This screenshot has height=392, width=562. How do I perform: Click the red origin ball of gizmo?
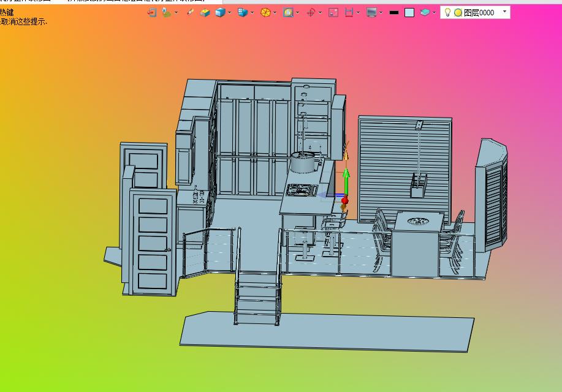pyautogui.click(x=345, y=200)
